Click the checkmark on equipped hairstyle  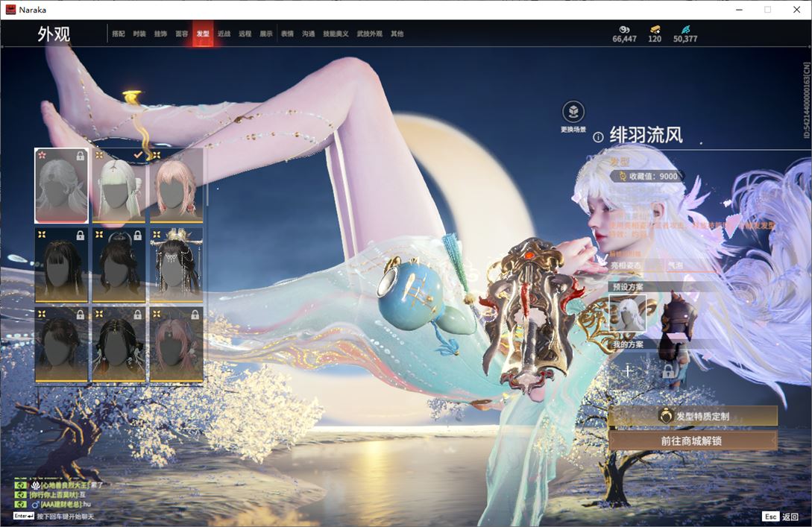(x=138, y=155)
